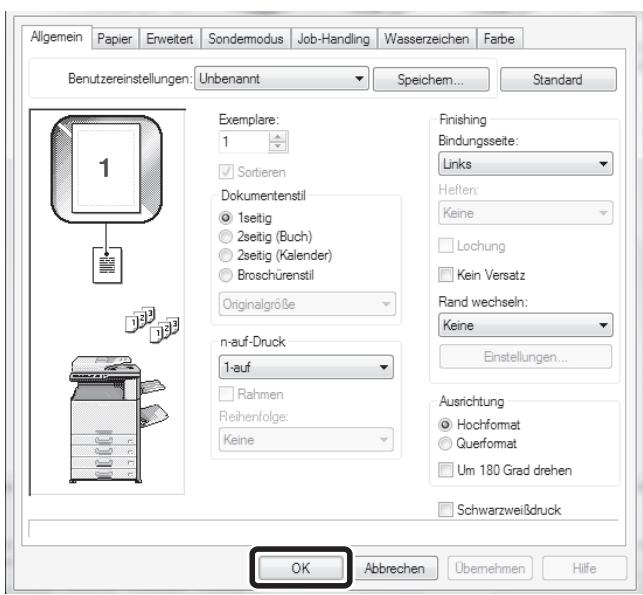This screenshot has height=595, width=643.
Task: Open the Reihenfolge Keine dropdown
Action: click(306, 440)
